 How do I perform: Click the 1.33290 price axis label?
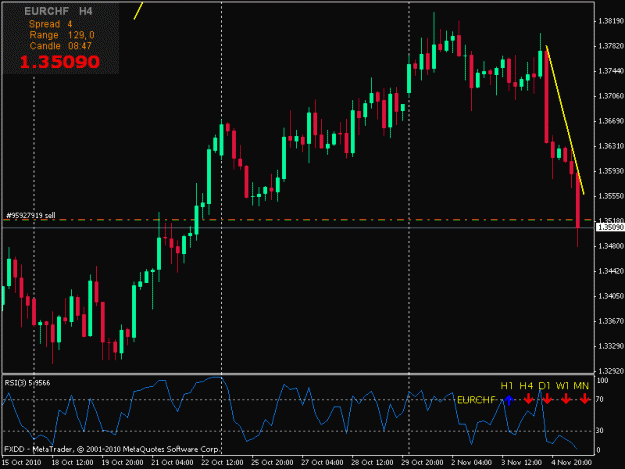pos(611,346)
